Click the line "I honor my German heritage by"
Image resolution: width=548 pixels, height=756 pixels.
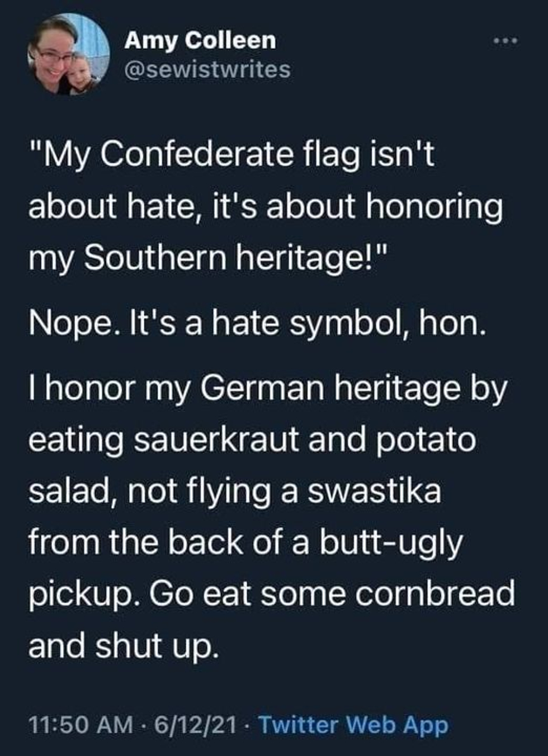point(268,389)
